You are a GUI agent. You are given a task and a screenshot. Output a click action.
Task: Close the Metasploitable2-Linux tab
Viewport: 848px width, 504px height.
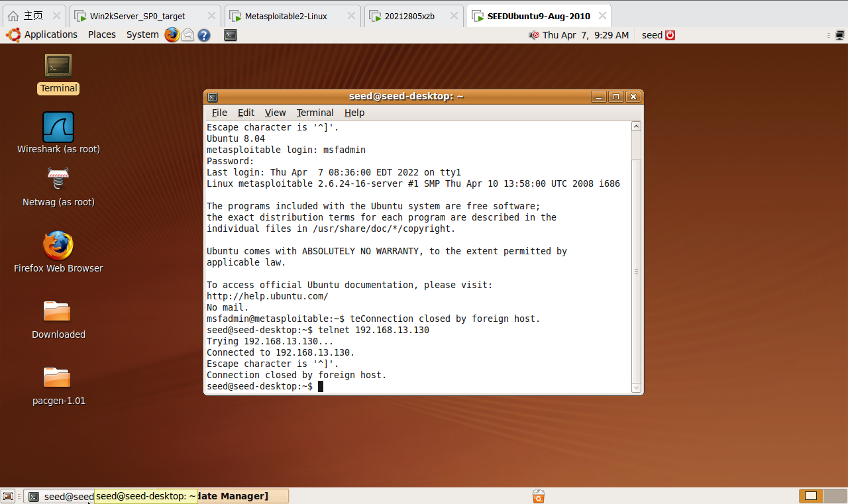(350, 16)
